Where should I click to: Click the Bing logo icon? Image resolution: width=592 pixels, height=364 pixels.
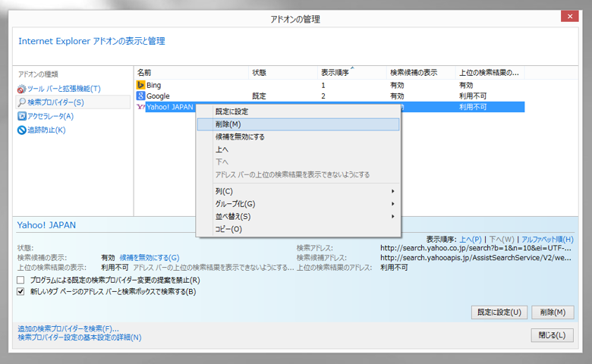(141, 85)
